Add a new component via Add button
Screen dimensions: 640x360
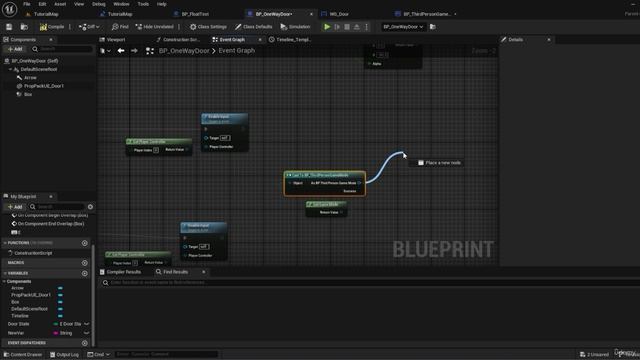(15, 49)
